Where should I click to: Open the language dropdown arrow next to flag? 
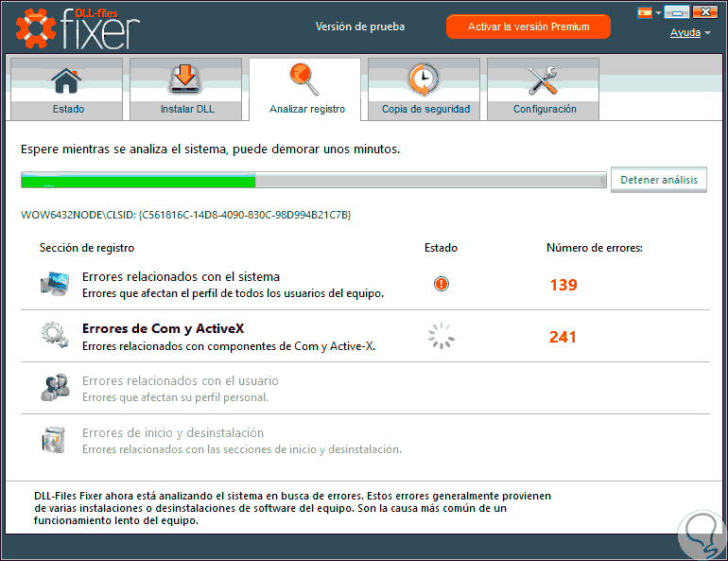click(658, 13)
